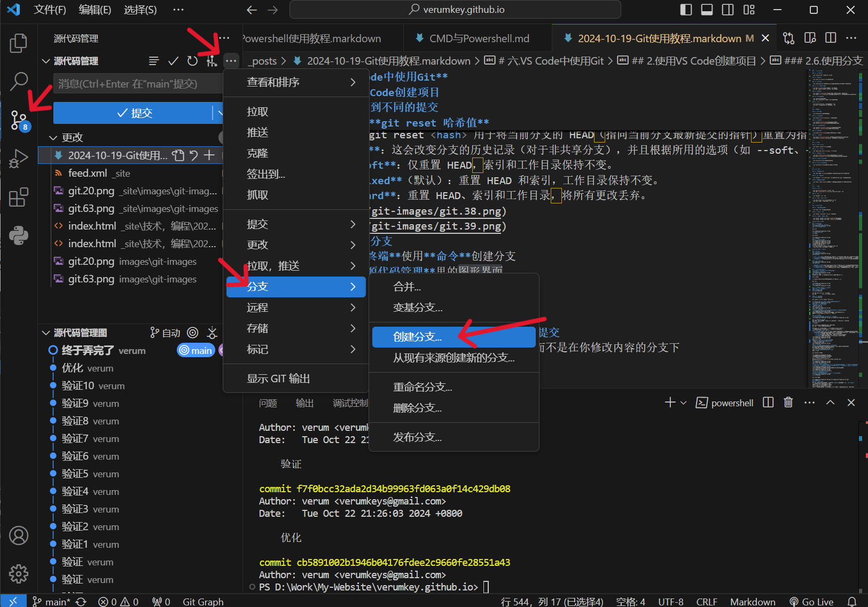Open the Search view in activity bar
Viewport: 868px width, 607px height.
tap(19, 82)
